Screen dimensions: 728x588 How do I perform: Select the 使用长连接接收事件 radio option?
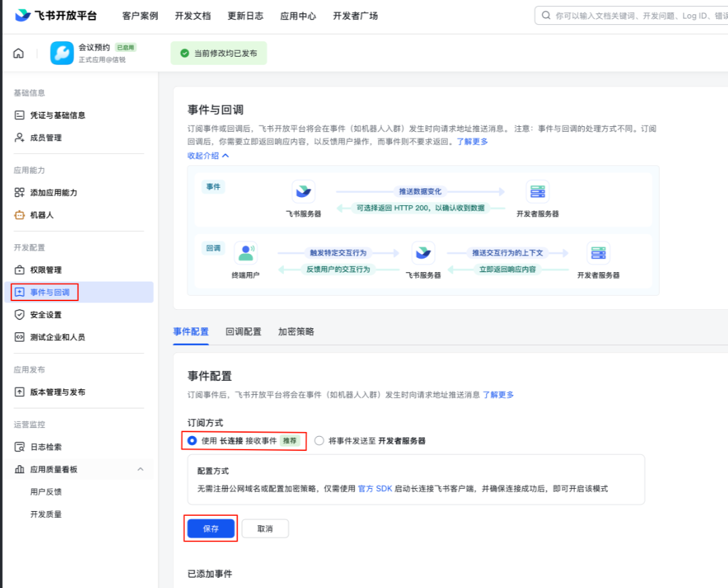tap(192, 441)
